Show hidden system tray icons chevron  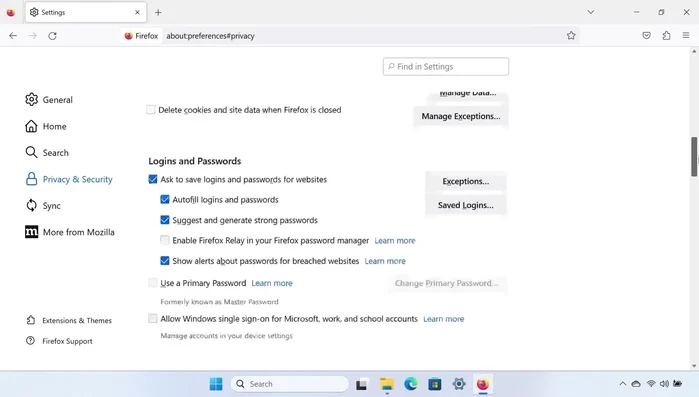point(623,384)
